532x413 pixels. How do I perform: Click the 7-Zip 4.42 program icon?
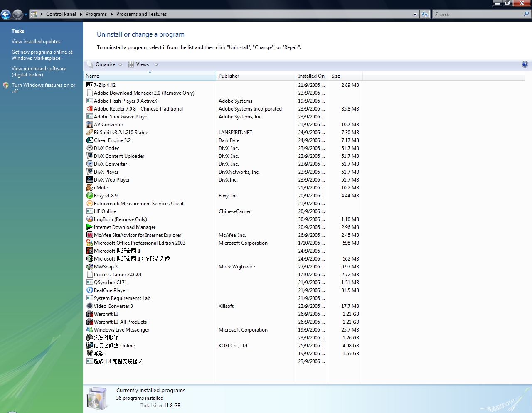pos(89,85)
